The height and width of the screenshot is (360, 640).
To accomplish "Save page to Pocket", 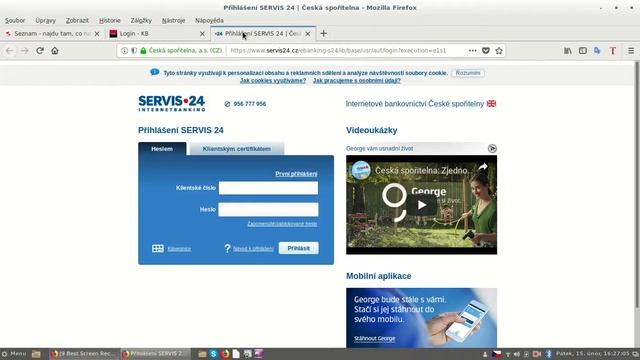I will pyautogui.click(x=486, y=51).
